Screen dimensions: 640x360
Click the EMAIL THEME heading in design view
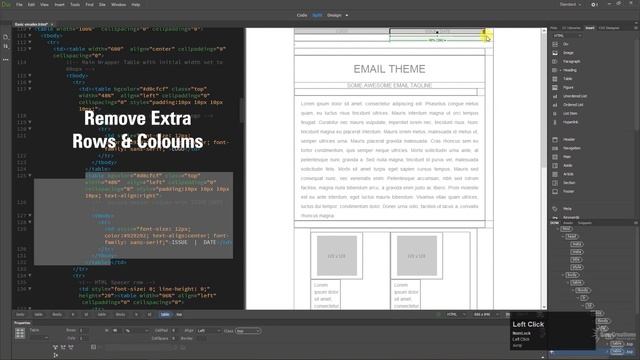(x=389, y=69)
